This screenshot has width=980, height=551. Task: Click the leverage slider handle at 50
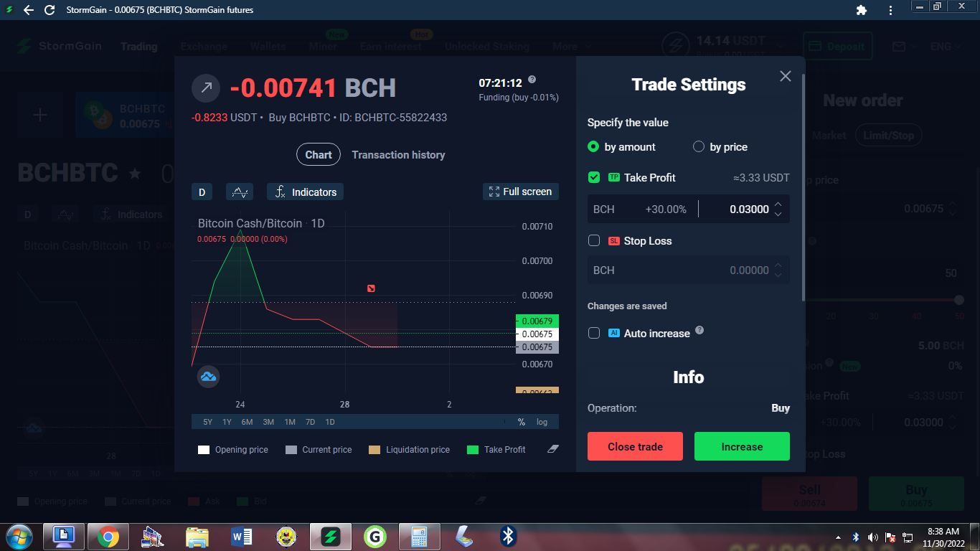click(x=959, y=300)
